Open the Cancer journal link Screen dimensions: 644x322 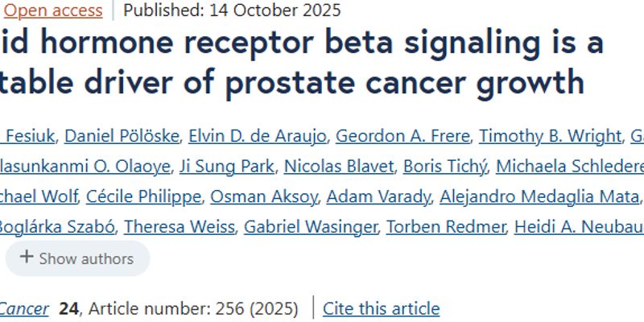coord(24,308)
